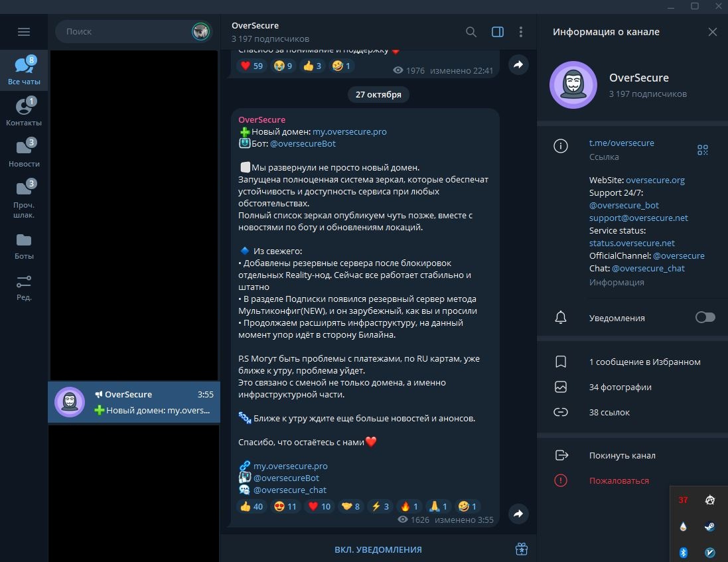Open @oversecureBot link at message bottom
The height and width of the screenshot is (562, 728).
point(286,478)
